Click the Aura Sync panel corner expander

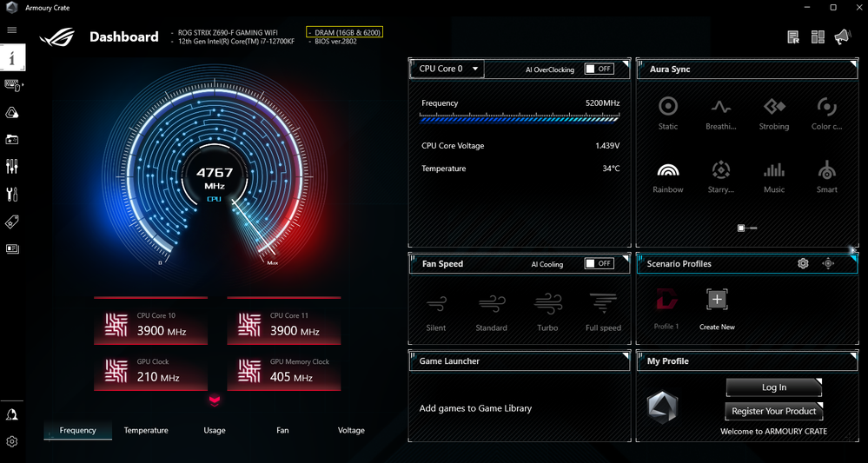coord(853,63)
